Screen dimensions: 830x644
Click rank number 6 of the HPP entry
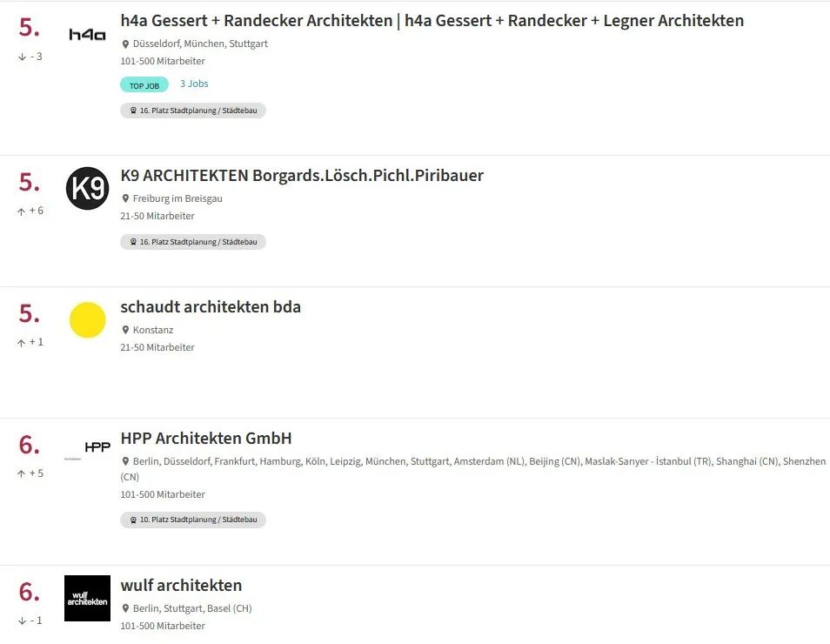pos(29,445)
